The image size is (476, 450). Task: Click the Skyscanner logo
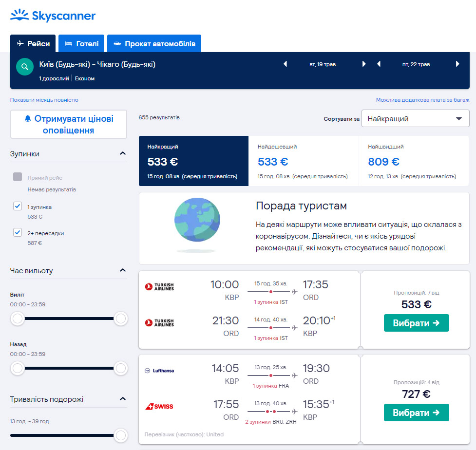tap(53, 16)
